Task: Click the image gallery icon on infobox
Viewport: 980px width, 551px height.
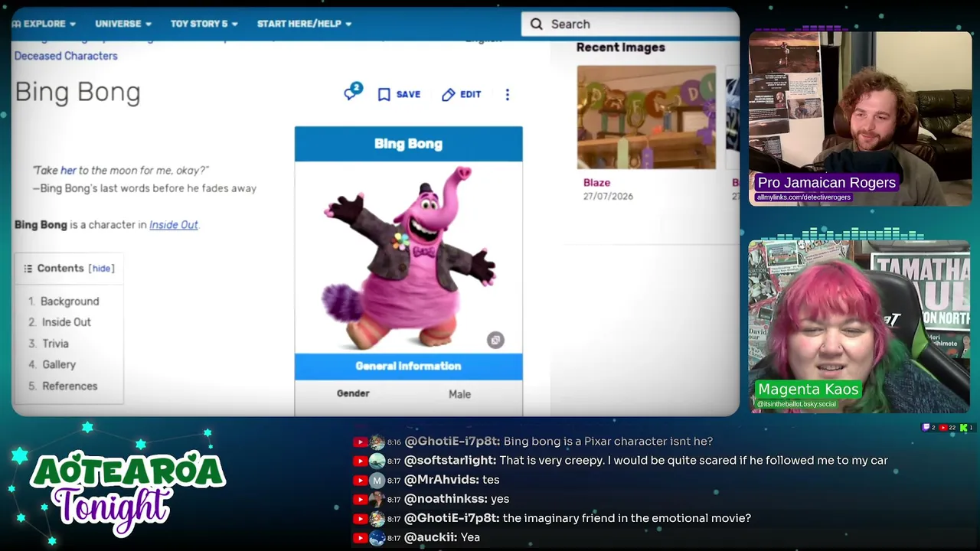Action: click(495, 340)
